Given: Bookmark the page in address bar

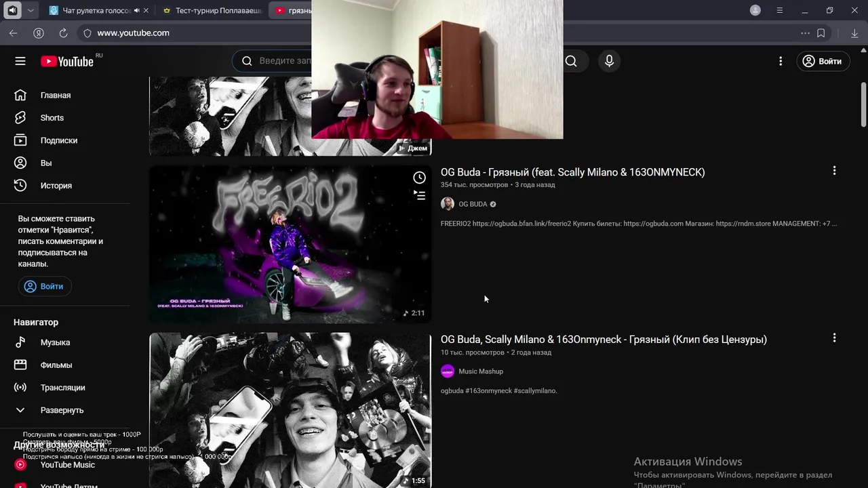Looking at the screenshot, I should tap(821, 33).
